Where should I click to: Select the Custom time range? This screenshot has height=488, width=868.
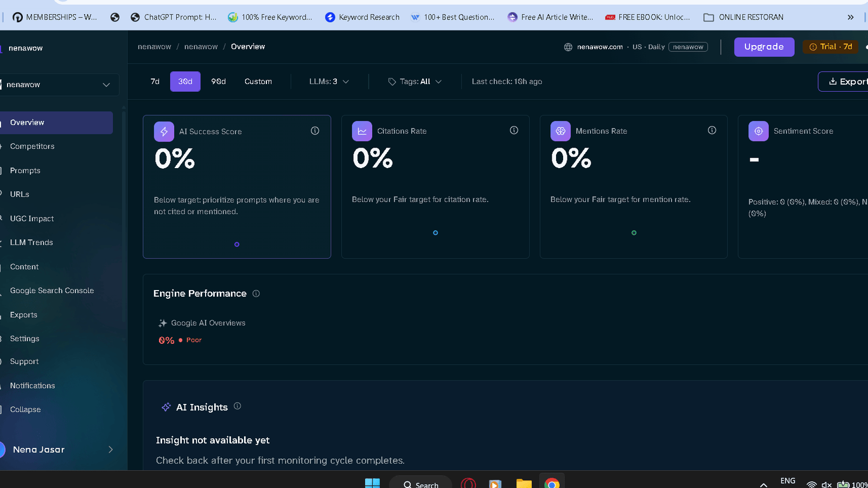click(x=258, y=81)
